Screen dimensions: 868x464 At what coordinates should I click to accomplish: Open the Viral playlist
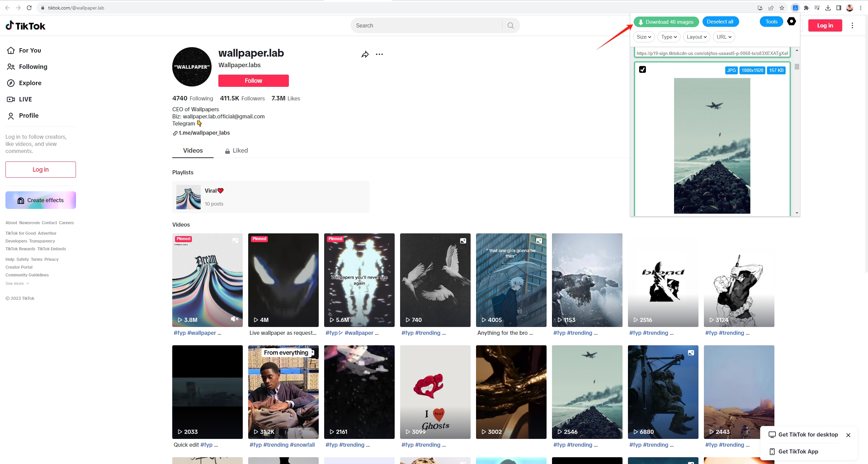(272, 196)
